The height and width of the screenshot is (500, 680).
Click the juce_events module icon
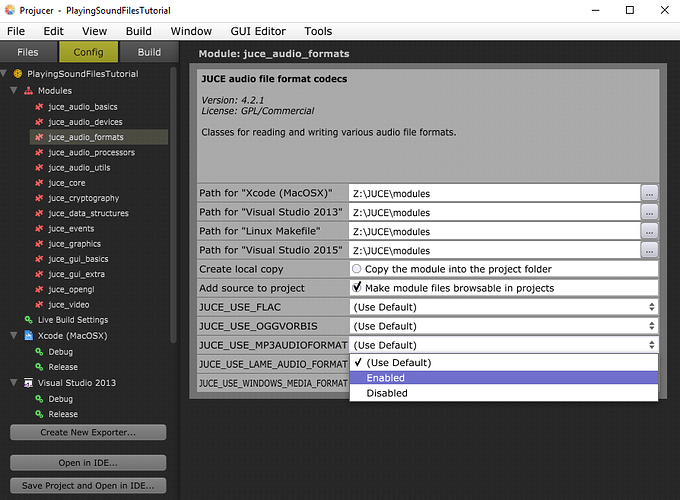point(39,228)
